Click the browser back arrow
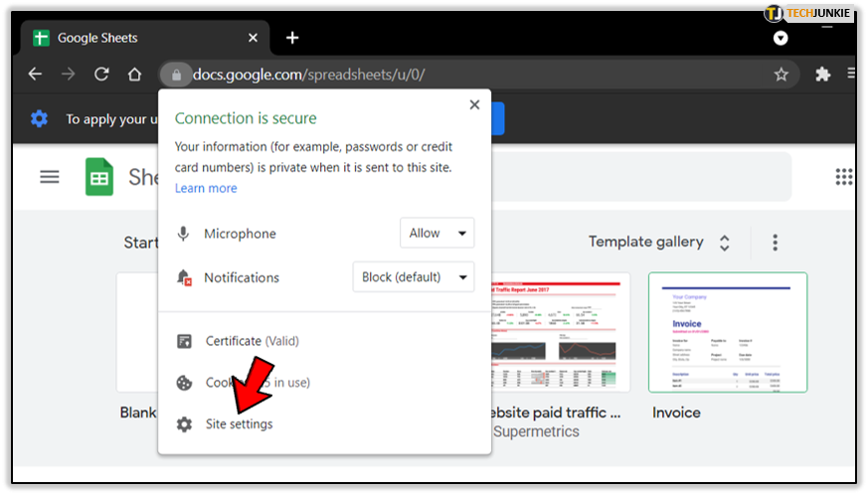The image size is (868, 495). (x=35, y=74)
